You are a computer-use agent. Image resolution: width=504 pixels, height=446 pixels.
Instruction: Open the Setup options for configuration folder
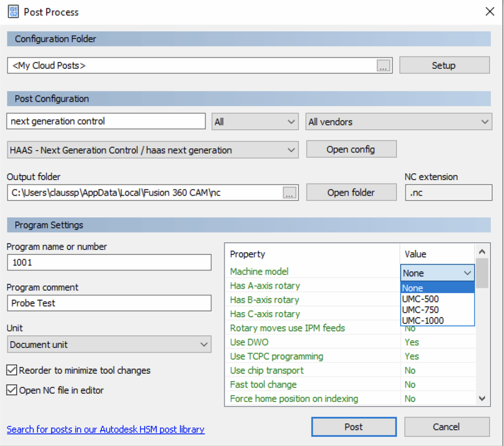point(444,65)
